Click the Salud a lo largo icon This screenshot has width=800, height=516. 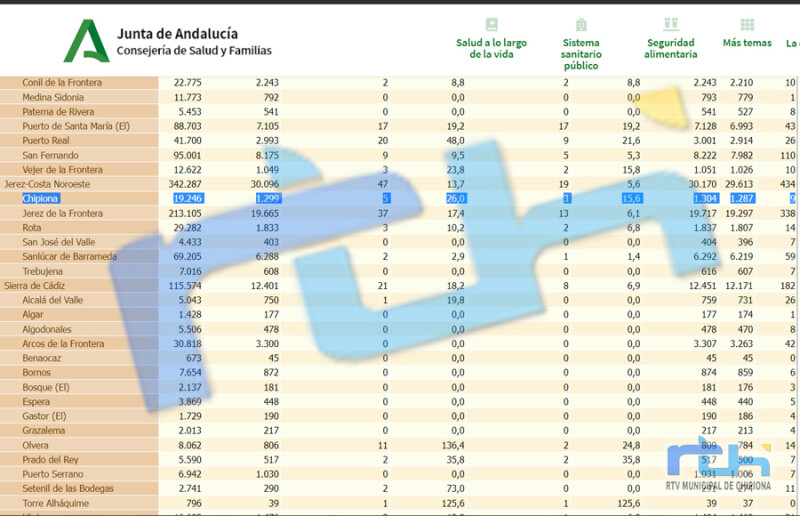tap(491, 24)
